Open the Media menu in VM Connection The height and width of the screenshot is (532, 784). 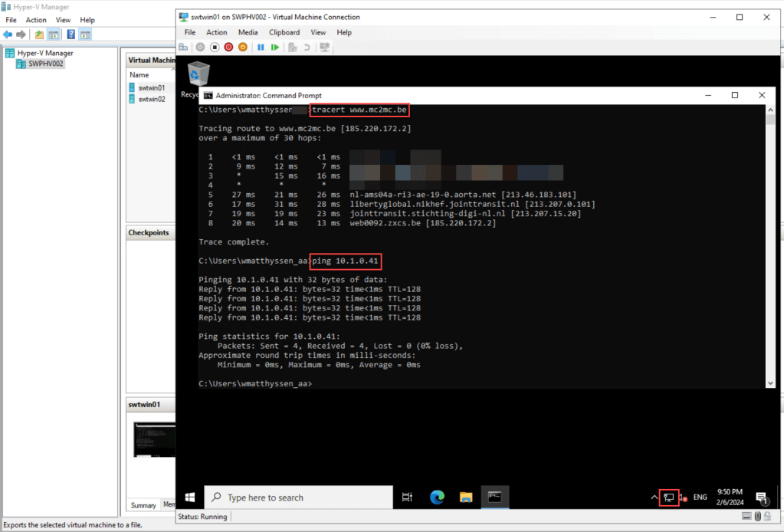[248, 32]
